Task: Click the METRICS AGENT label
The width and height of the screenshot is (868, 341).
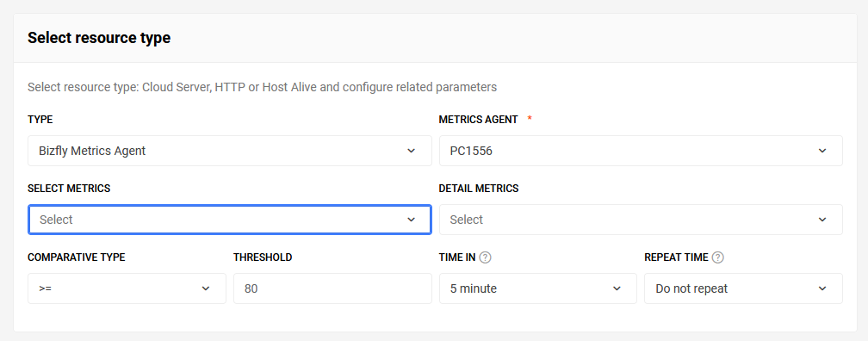Action: 478,120
